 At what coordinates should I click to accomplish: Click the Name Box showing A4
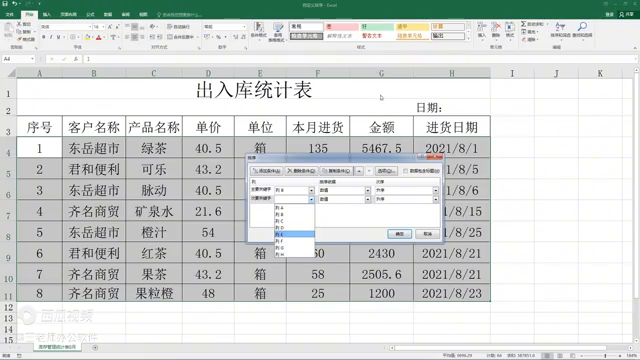(18, 59)
